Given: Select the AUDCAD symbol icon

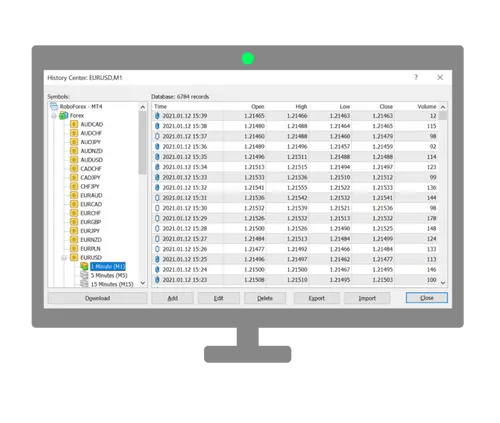Looking at the screenshot, I should click(74, 124).
